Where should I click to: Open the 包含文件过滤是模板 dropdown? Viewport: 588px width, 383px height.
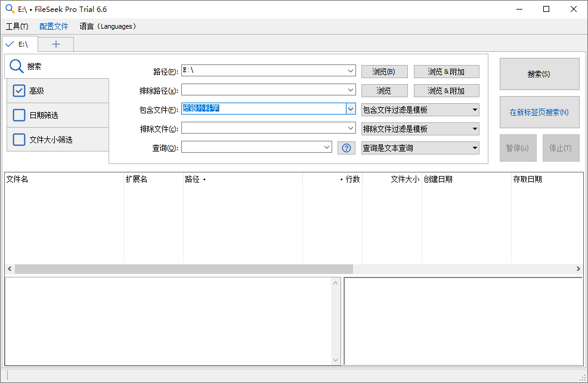[x=420, y=110]
